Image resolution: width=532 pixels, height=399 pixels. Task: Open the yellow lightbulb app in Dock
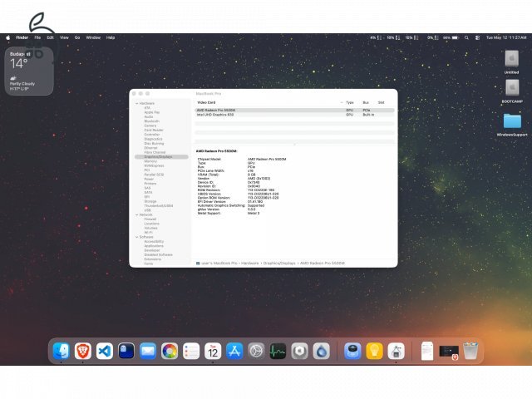[x=374, y=351]
